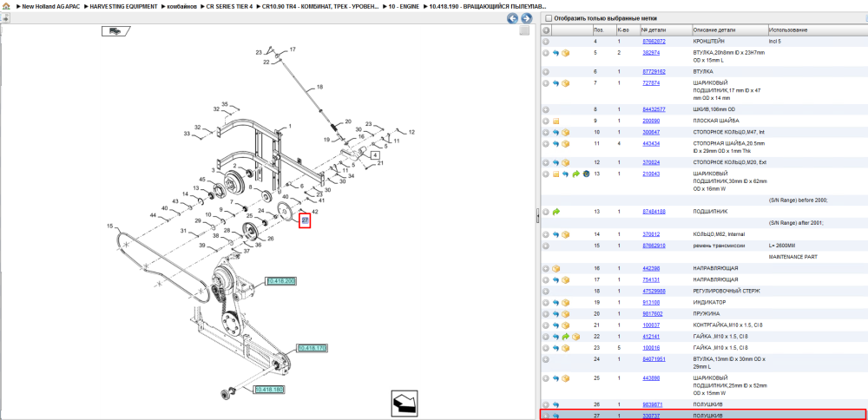Click the toolbar toggle icon above the diagram
868x420 pixels.
pos(5,17)
